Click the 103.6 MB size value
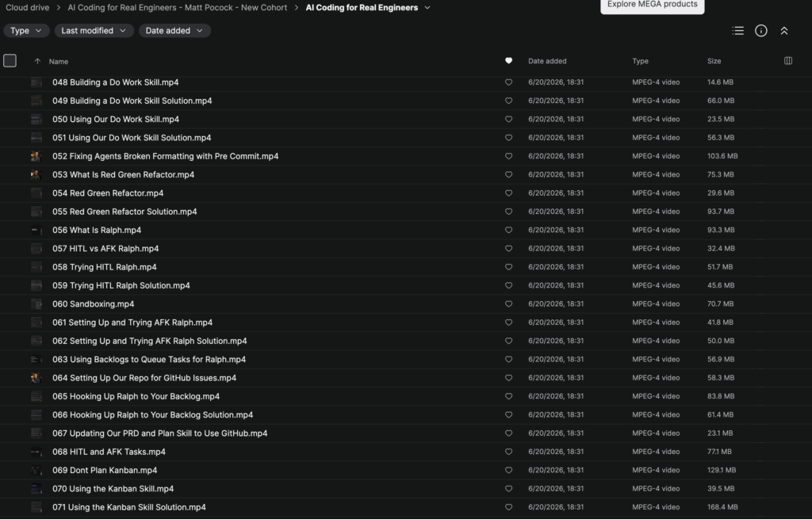The height and width of the screenshot is (519, 812). (x=722, y=156)
